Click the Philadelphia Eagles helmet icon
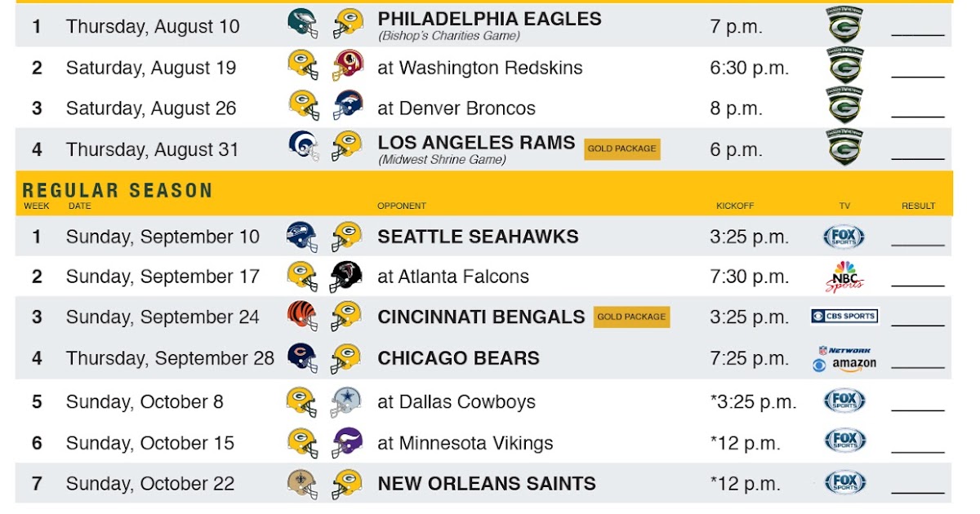Viewport: 980px width, 514px height. pyautogui.click(x=302, y=23)
